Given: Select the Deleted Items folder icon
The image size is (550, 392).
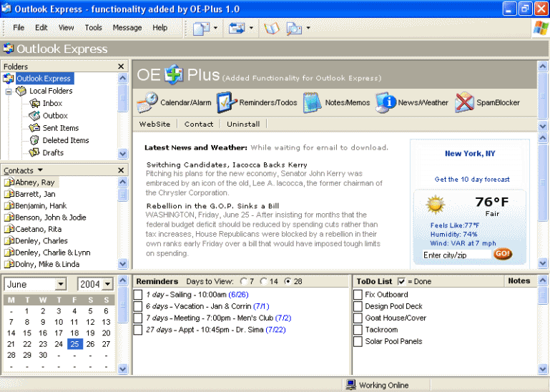Looking at the screenshot, I should [34, 140].
